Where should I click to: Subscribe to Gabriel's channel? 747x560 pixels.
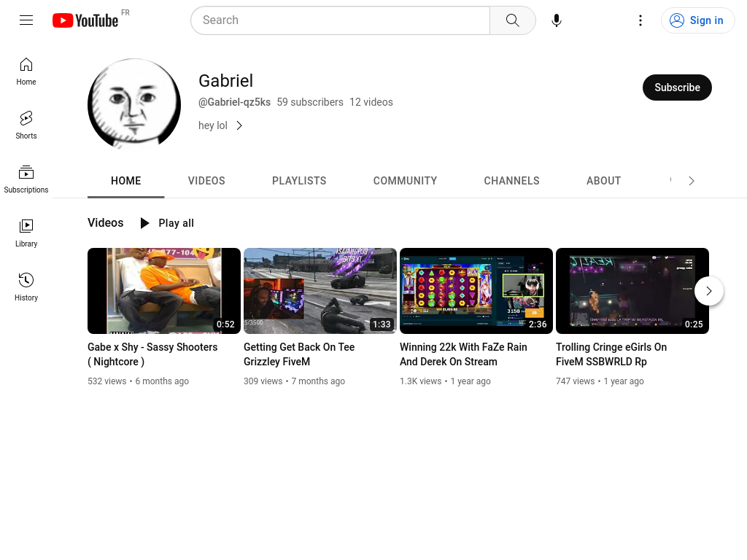(x=677, y=87)
